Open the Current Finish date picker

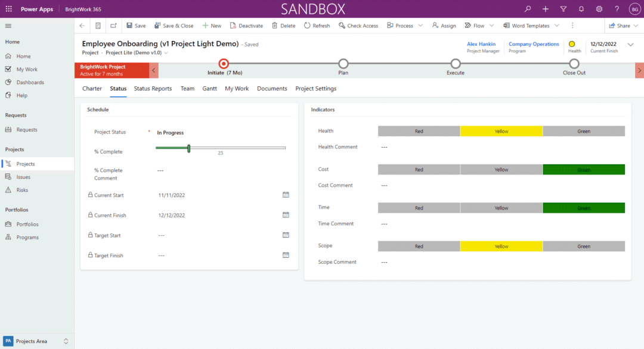click(286, 215)
